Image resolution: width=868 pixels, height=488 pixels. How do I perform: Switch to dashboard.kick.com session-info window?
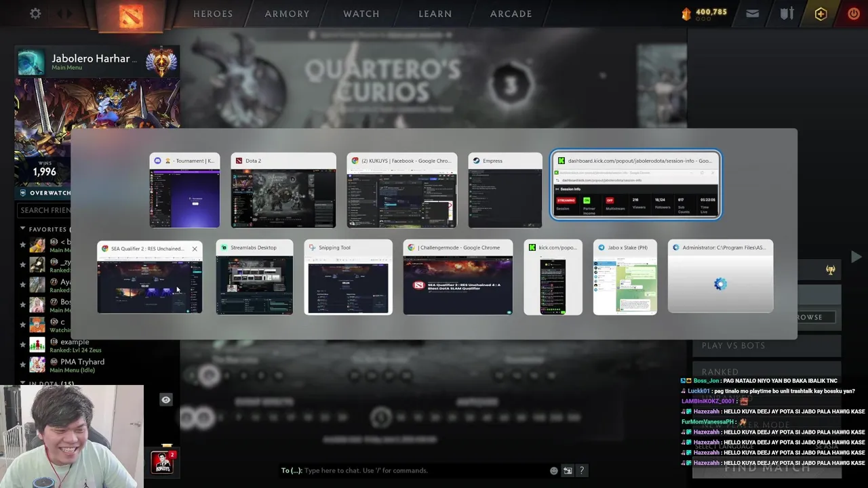(636, 185)
